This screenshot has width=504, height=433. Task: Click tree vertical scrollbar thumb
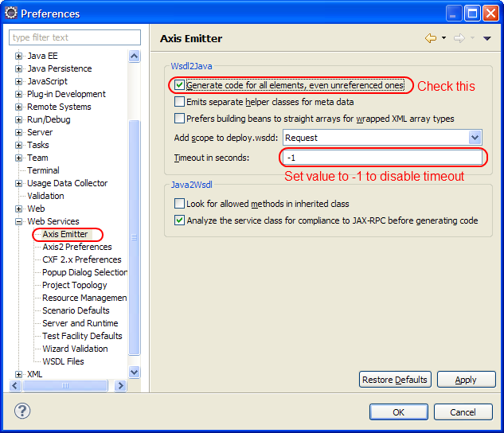(x=134, y=237)
